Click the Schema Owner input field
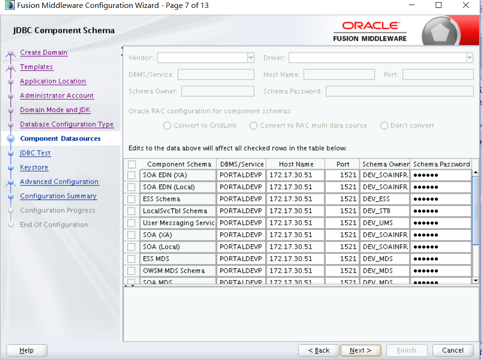482x360 pixels. click(218, 91)
